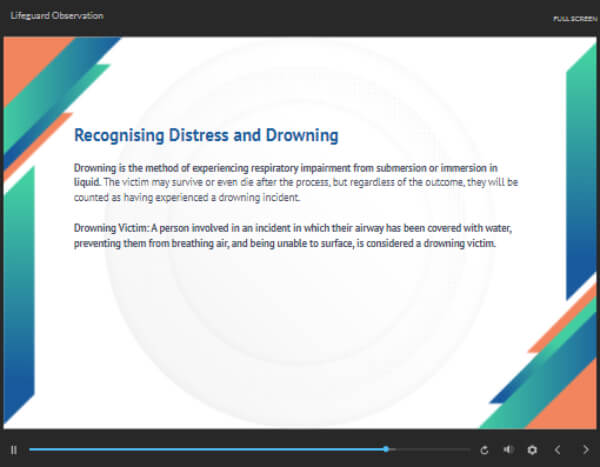Click the empty white area below the text
Viewport: 600px width, 467px height.
pyautogui.click(x=300, y=340)
